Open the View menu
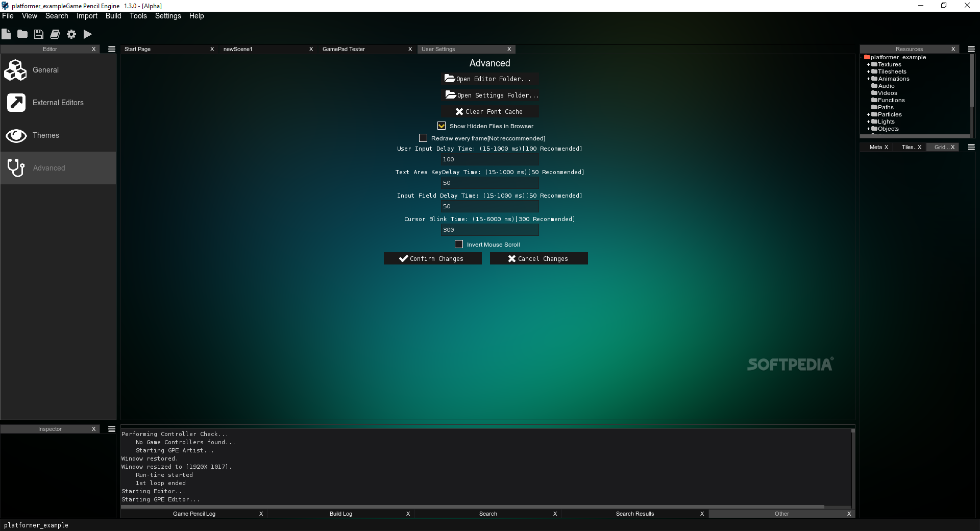This screenshot has height=531, width=980. click(x=30, y=16)
